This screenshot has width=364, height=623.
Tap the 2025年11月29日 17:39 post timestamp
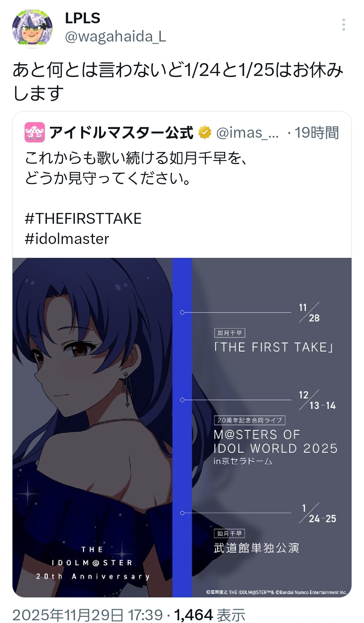tap(88, 615)
